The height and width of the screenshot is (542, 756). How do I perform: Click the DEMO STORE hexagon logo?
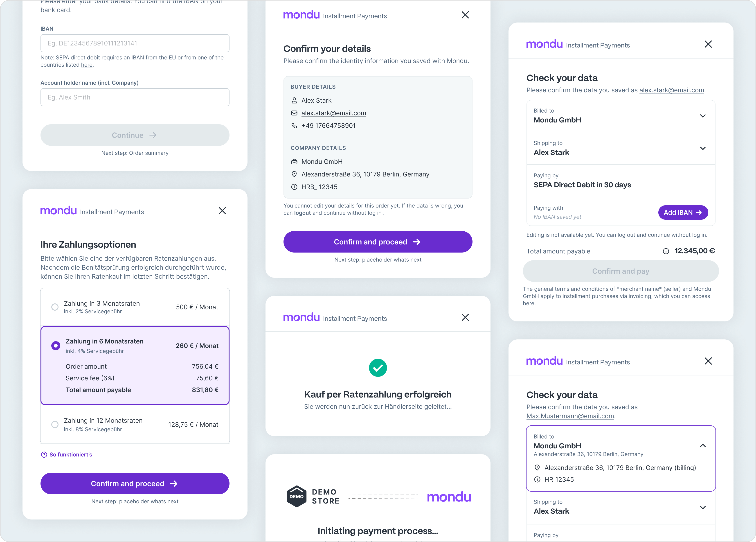pos(296,496)
